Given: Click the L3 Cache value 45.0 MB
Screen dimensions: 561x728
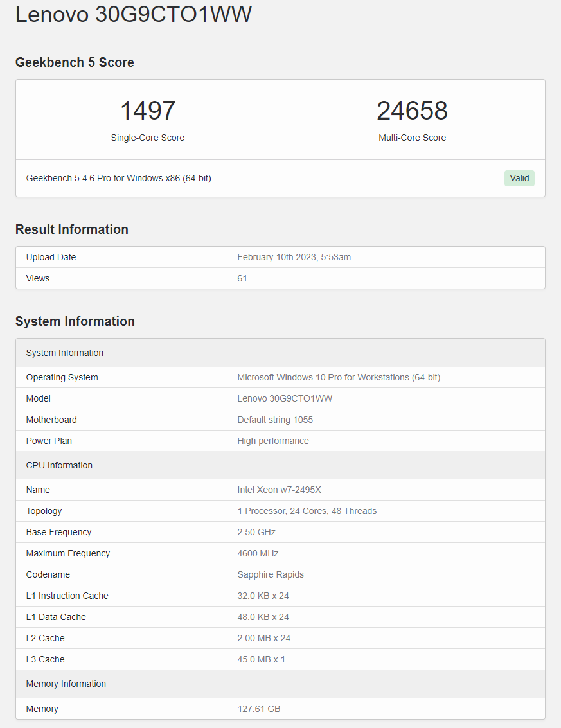Looking at the screenshot, I should [x=261, y=659].
